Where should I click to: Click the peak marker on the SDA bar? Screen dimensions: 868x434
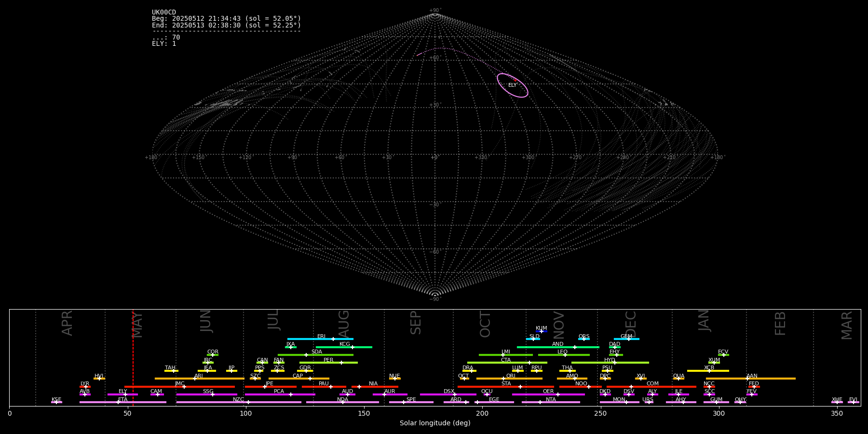pos(306,355)
